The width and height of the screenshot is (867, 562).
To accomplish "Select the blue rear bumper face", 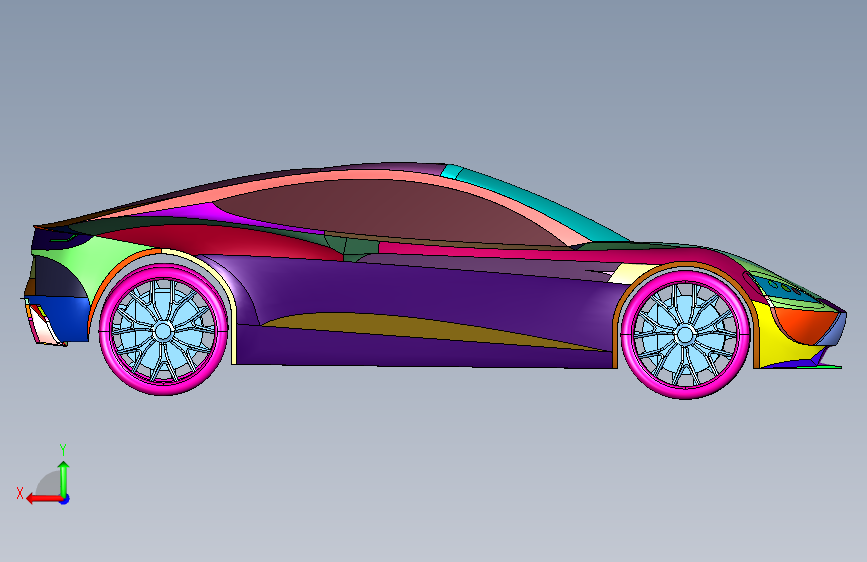I will [x=64, y=320].
